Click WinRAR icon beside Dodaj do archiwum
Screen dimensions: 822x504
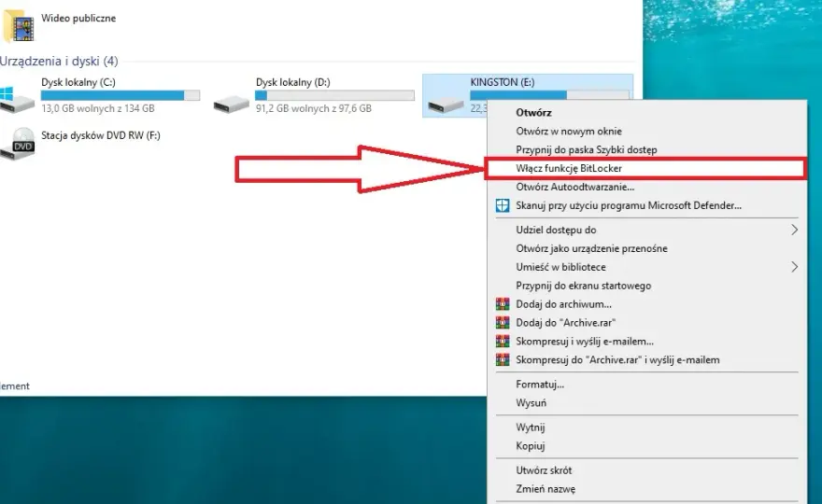coord(503,304)
